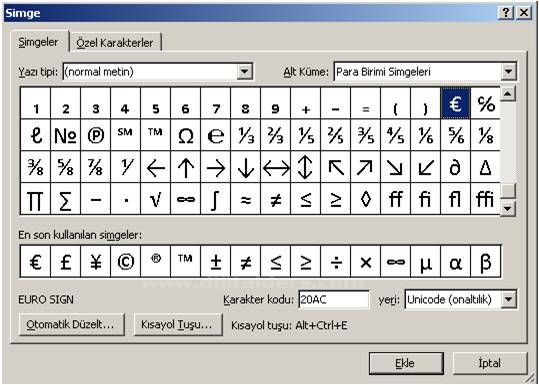Insert the symbol with the Ekle button
Image resolution: width=539 pixels, height=385 pixels.
point(406,363)
